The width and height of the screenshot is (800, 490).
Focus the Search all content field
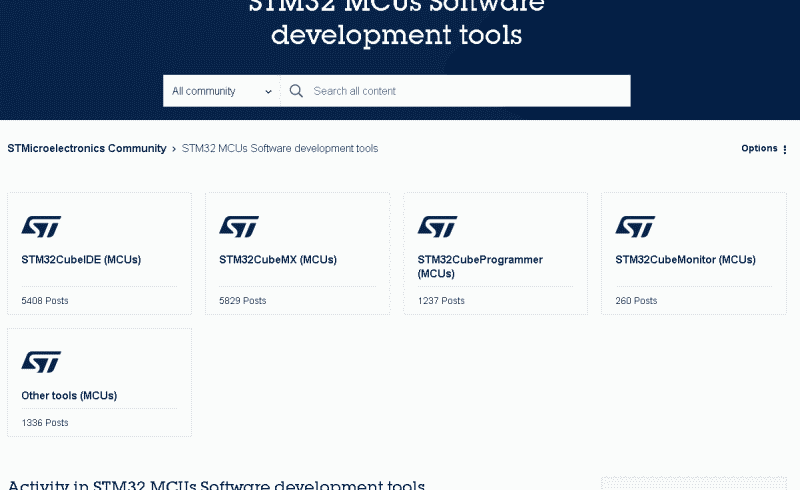pos(456,91)
